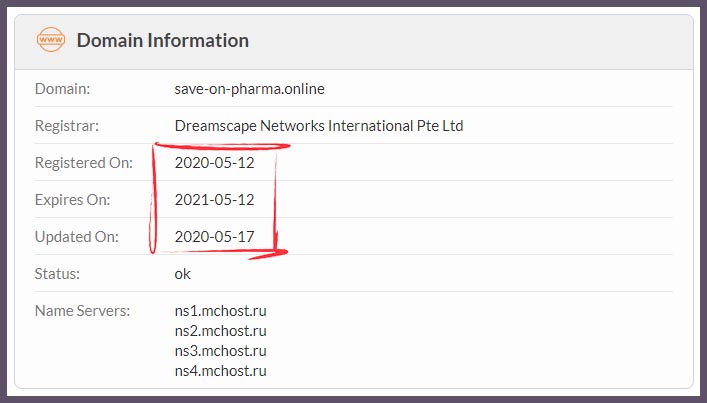
Task: Click the Domain label text
Action: tap(63, 89)
